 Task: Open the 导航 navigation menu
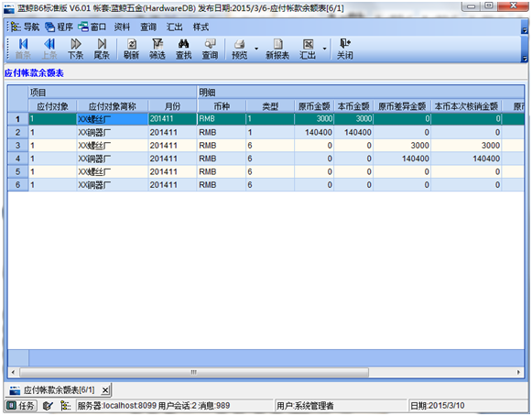pos(26,27)
